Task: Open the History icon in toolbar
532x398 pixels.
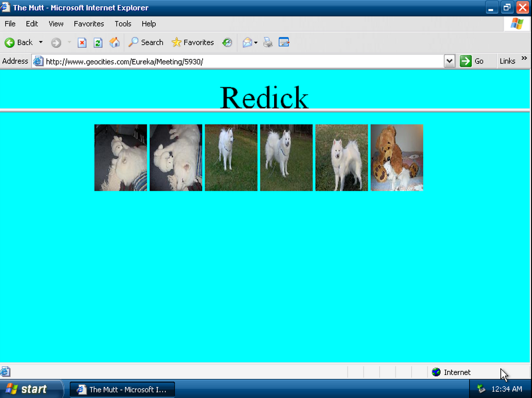Action: (x=227, y=43)
